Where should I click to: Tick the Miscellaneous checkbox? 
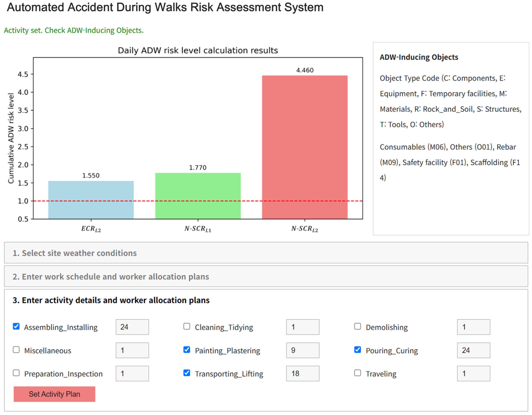tap(16, 350)
